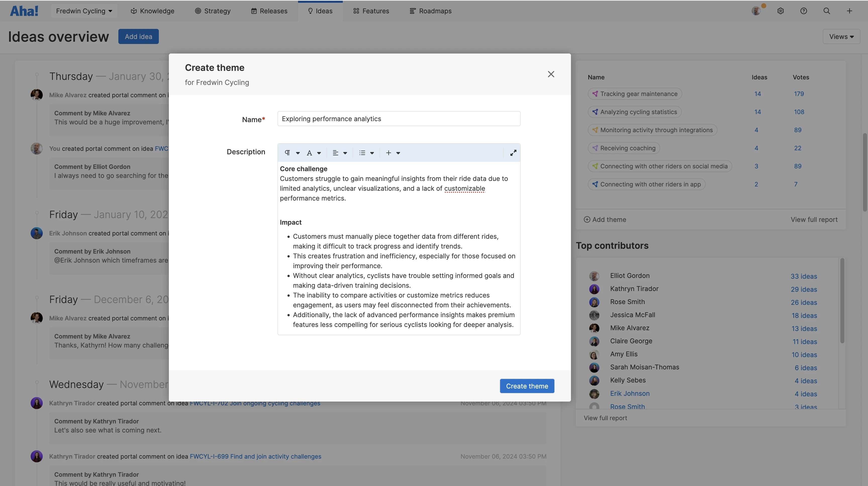Open the bullet list options
Screen dimensions: 868x486
(x=366, y=153)
